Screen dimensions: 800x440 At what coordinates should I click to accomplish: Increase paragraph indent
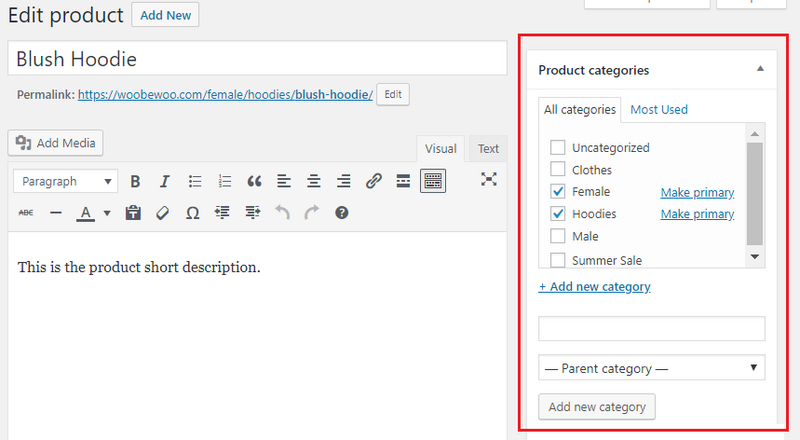click(x=253, y=213)
